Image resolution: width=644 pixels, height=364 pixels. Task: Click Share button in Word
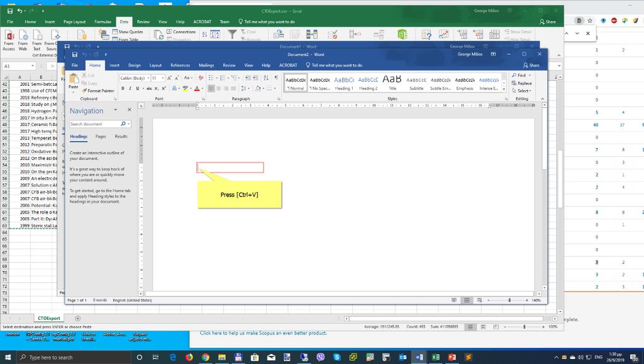[x=531, y=65]
